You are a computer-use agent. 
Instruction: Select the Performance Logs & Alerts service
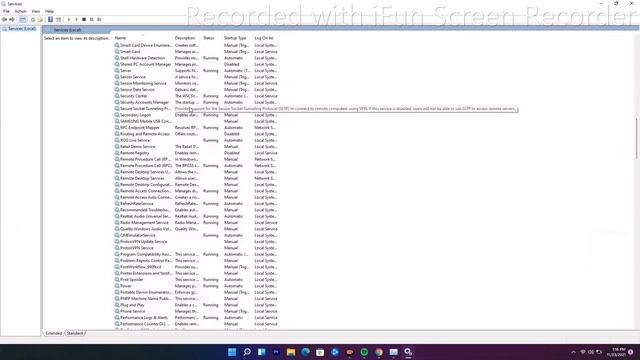[196, 318]
